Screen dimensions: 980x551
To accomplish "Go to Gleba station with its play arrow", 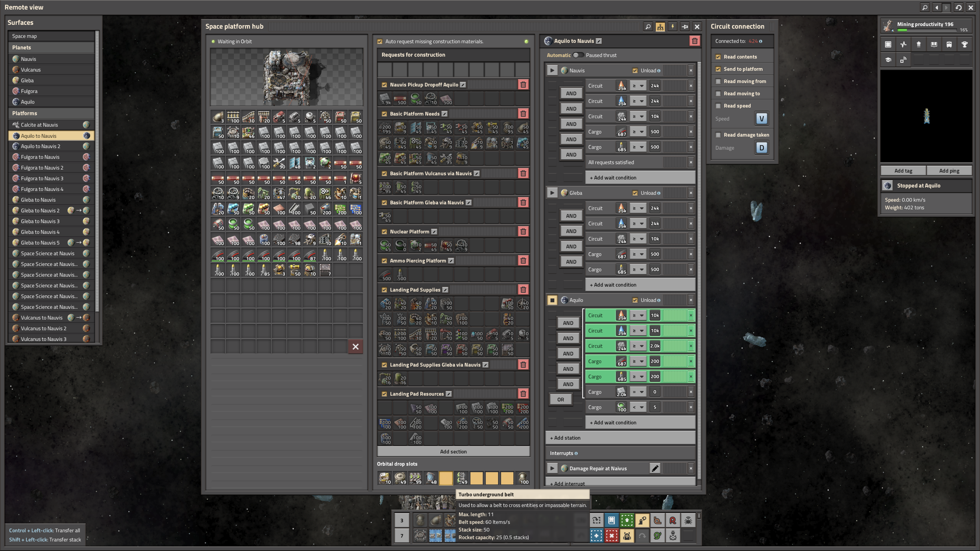I will [x=552, y=193].
